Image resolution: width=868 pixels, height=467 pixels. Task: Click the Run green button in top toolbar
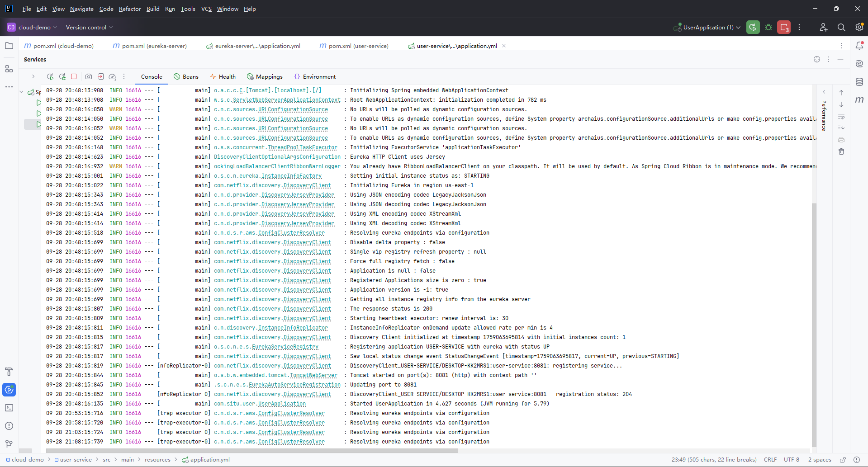point(753,27)
